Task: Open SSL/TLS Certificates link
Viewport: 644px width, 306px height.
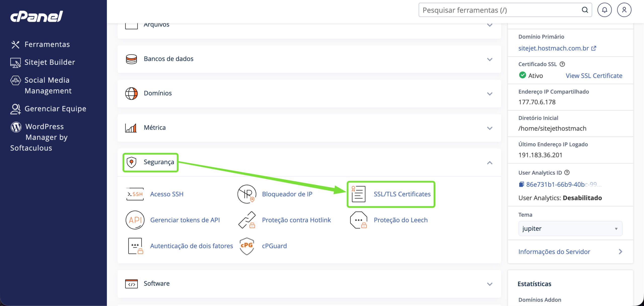Action: point(402,194)
